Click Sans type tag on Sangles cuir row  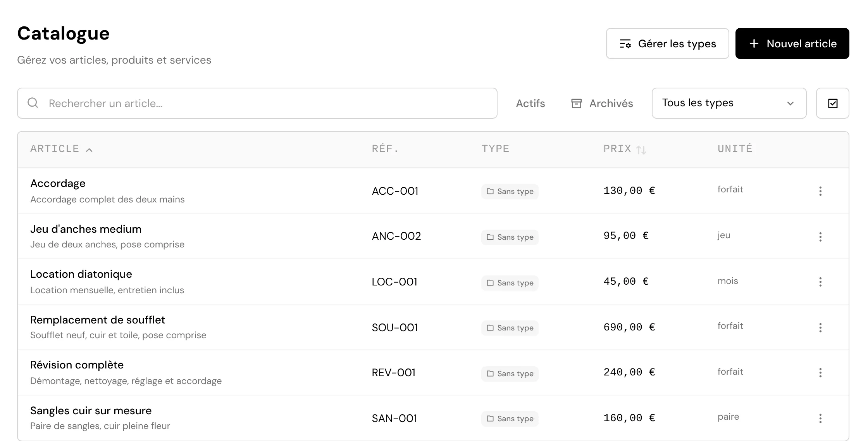[510, 419]
